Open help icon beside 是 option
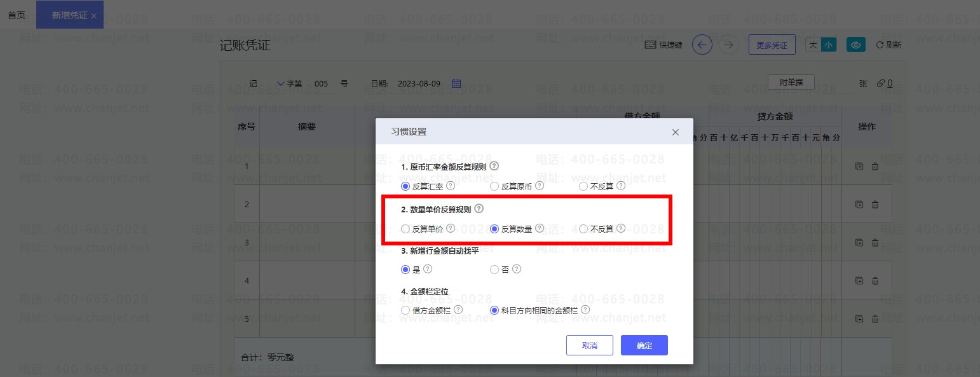This screenshot has width=980, height=377. [x=428, y=269]
